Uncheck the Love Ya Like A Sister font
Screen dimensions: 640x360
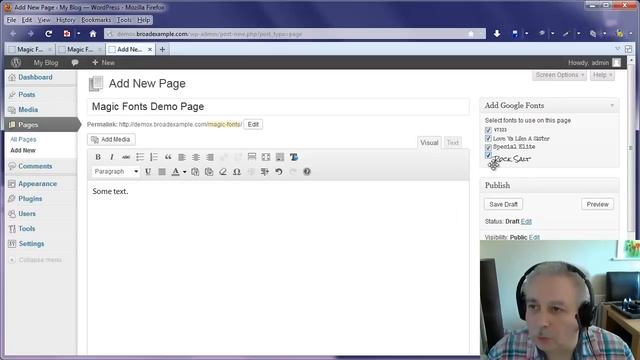(x=488, y=139)
